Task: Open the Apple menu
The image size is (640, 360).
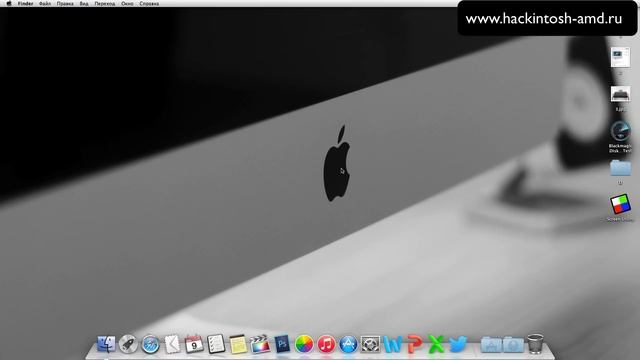Action: point(9,3)
